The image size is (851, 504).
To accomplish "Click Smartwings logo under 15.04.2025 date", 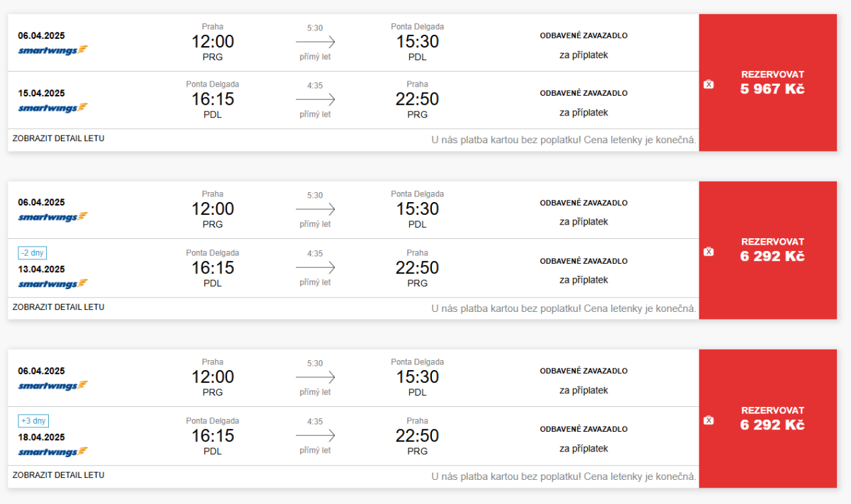I will (52, 108).
